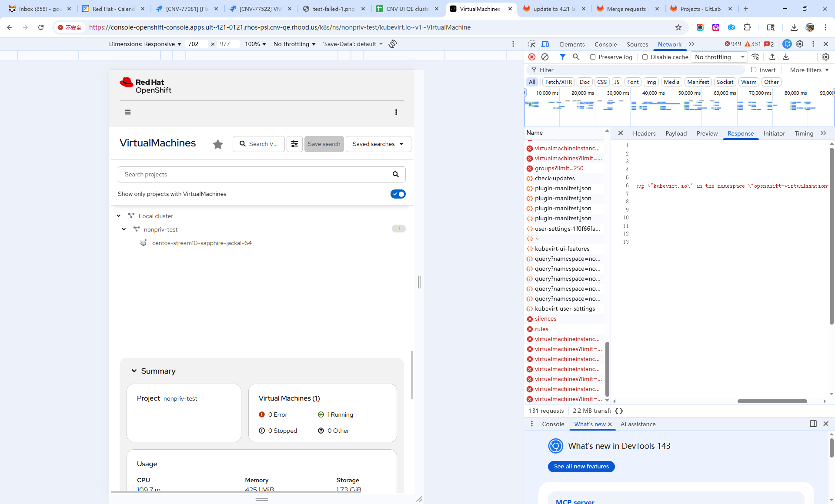
Task: Click the DevTools inspect element icon
Action: (x=532, y=44)
